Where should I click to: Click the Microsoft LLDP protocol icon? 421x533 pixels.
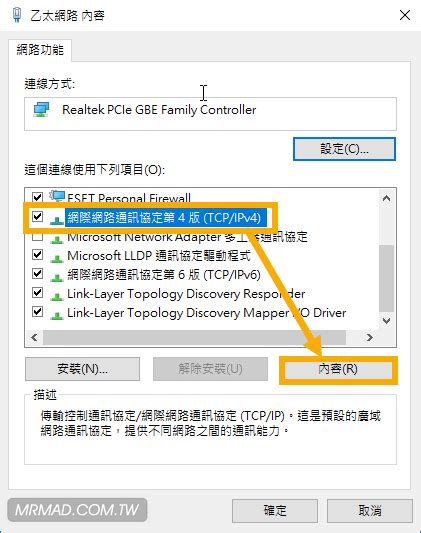click(x=57, y=258)
